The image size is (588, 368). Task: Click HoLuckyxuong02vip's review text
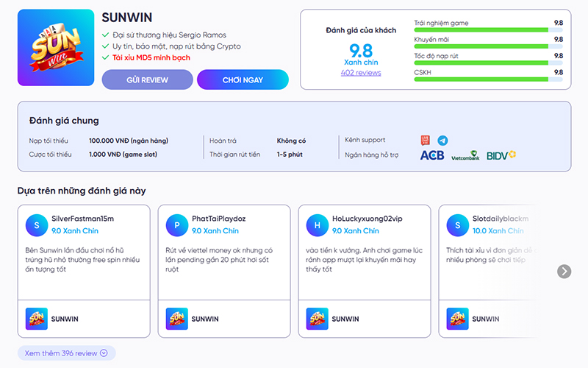[x=364, y=260]
